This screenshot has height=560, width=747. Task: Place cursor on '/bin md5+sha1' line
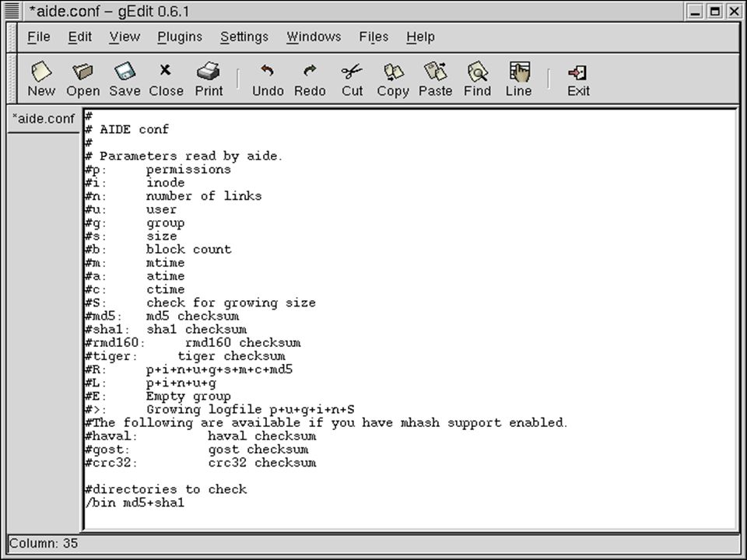tap(135, 503)
